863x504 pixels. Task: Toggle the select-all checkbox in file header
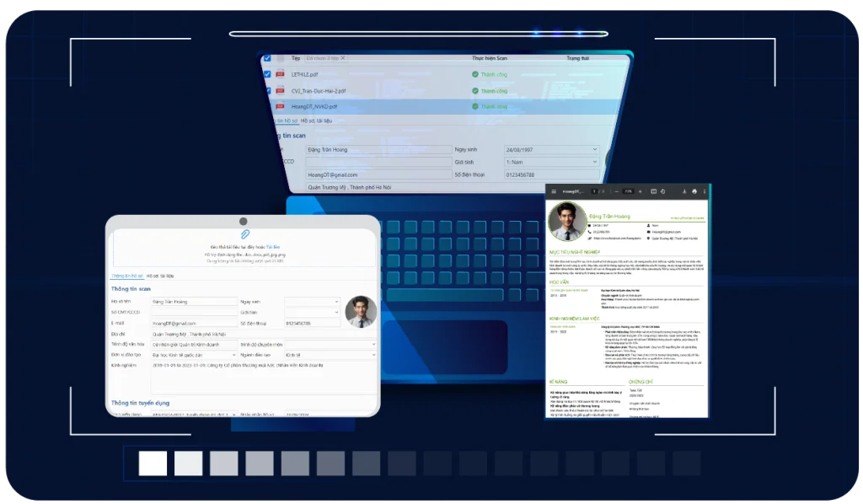coord(267,58)
